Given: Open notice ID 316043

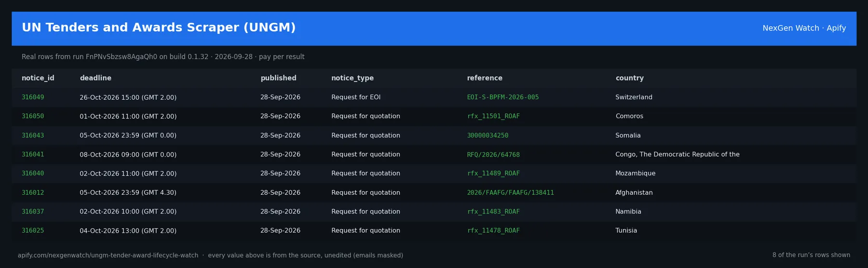Looking at the screenshot, I should click(33, 135).
